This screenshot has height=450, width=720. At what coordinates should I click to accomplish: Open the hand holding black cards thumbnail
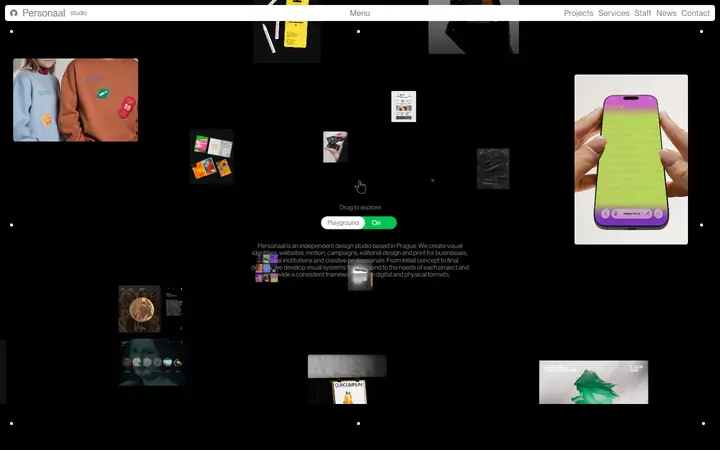tap(335, 147)
